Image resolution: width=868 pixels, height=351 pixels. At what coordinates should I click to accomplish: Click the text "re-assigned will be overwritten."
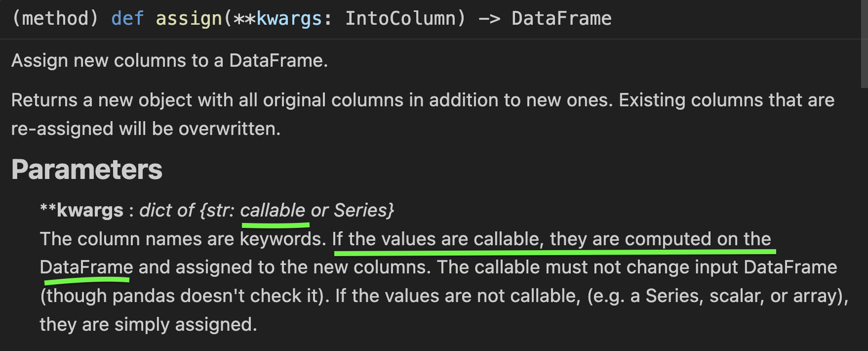point(146,129)
